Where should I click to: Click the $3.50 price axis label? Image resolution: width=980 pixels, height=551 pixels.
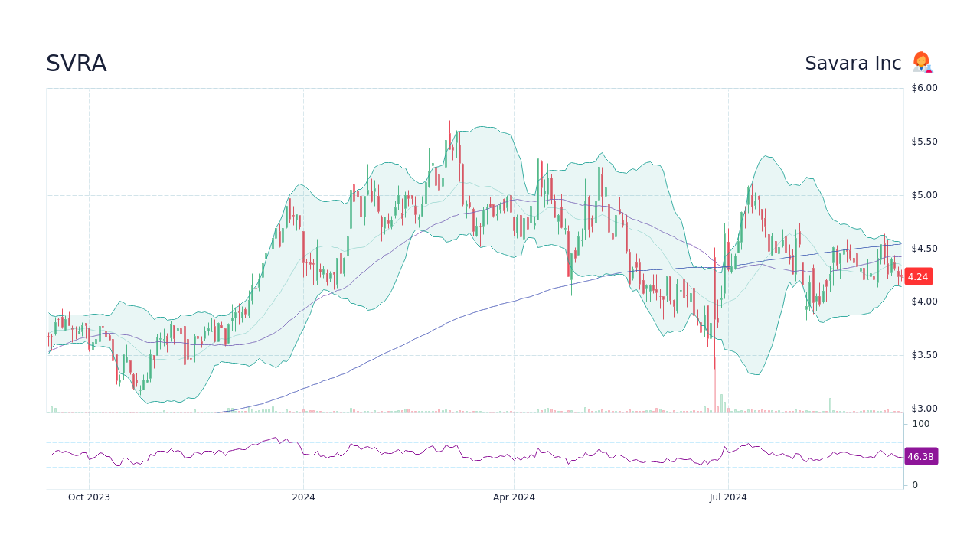(924, 355)
